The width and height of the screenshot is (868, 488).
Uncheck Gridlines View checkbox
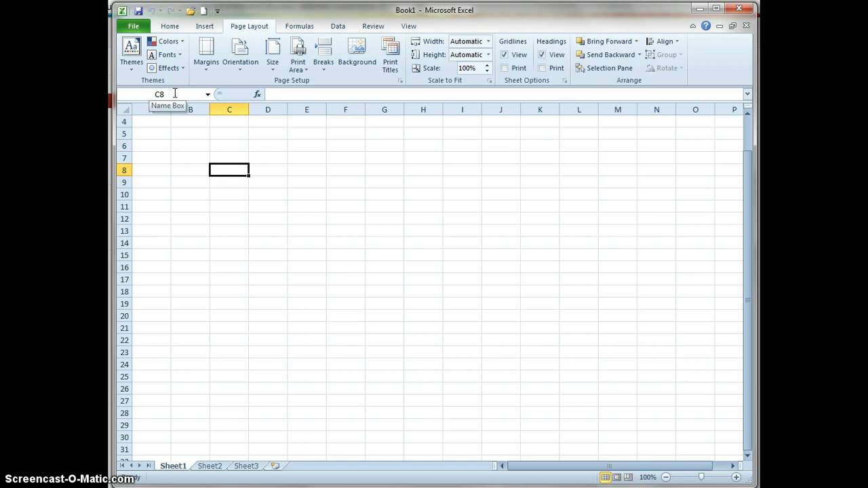505,55
